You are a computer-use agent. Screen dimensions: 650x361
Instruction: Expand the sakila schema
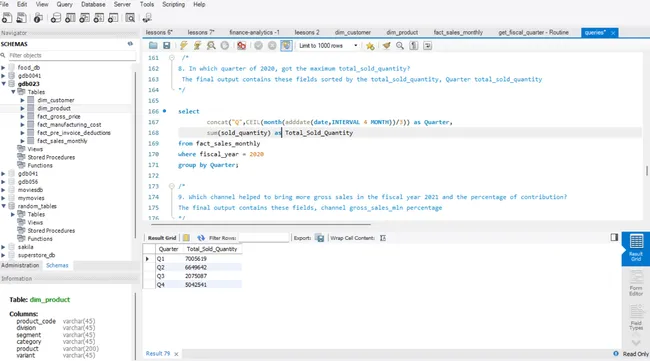[x=3, y=247]
